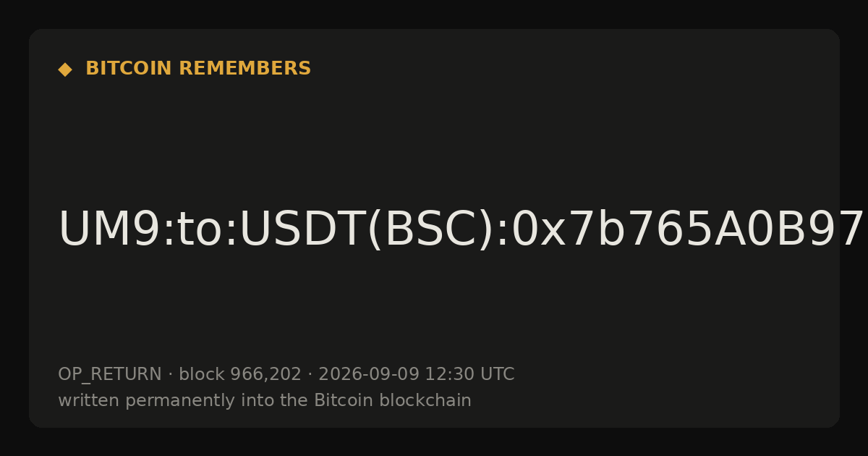This screenshot has height=456, width=868.
Task: Click the BITCOIN REMEMBERS heading
Action: (x=198, y=69)
